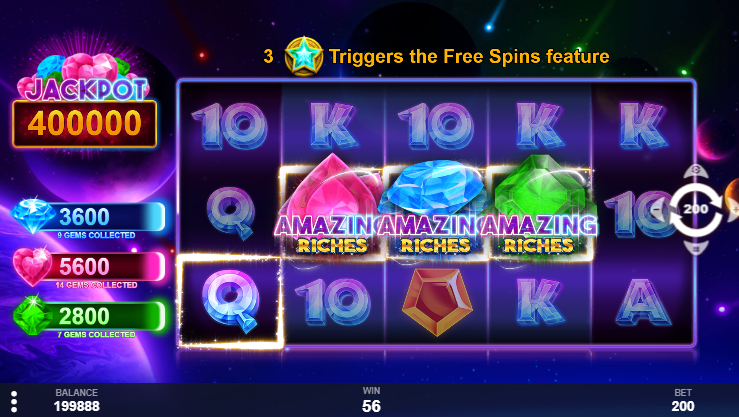Screen dimensions: 739x417
Task: Click the star scatter icon in header
Action: pos(304,57)
